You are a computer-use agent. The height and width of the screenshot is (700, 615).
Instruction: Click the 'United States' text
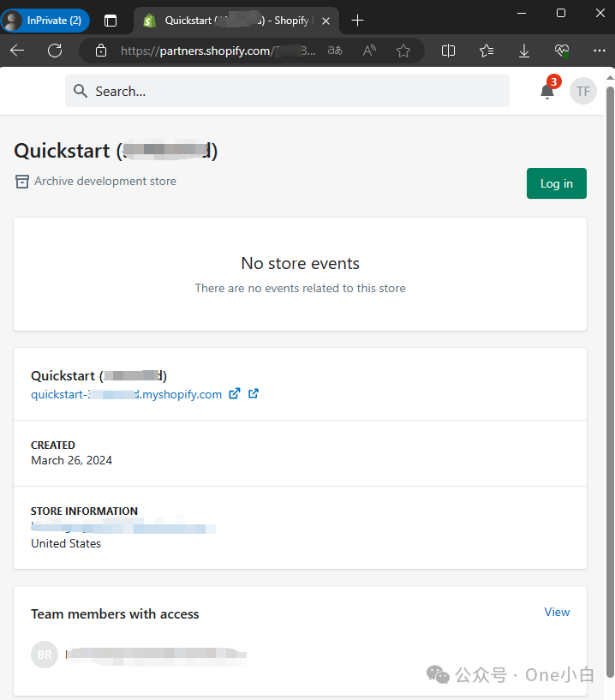click(66, 543)
